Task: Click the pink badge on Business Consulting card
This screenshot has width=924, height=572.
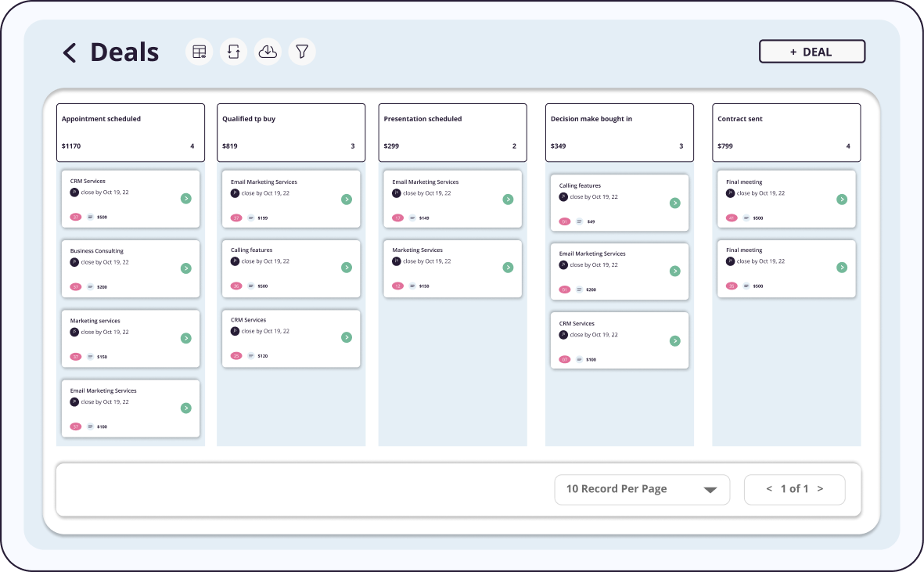Action: point(76,287)
